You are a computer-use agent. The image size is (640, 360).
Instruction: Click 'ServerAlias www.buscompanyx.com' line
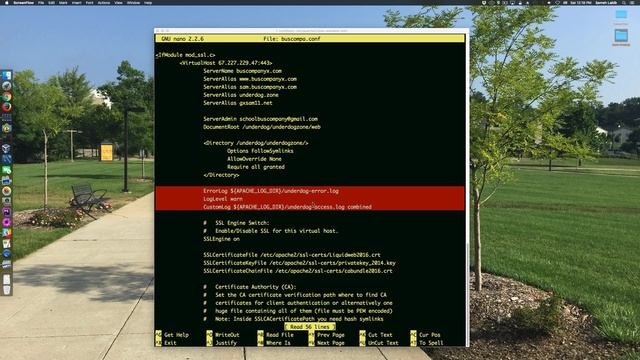[x=250, y=79]
